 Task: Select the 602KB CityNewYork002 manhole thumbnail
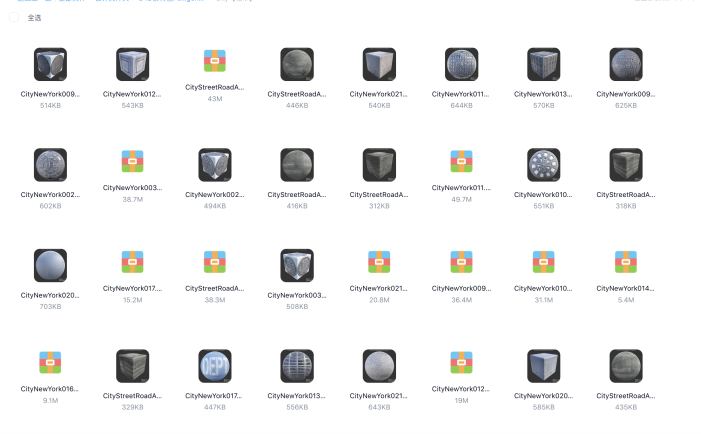point(50,165)
